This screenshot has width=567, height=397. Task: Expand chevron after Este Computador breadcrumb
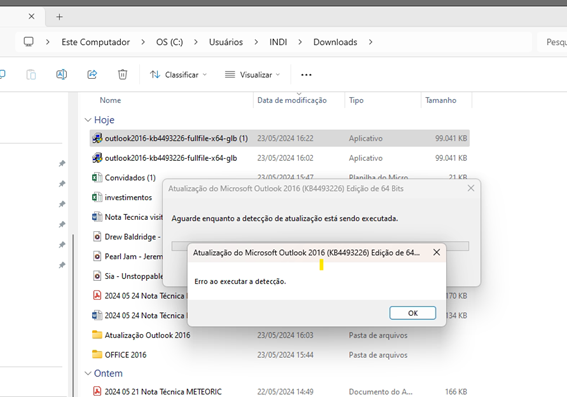(143, 42)
